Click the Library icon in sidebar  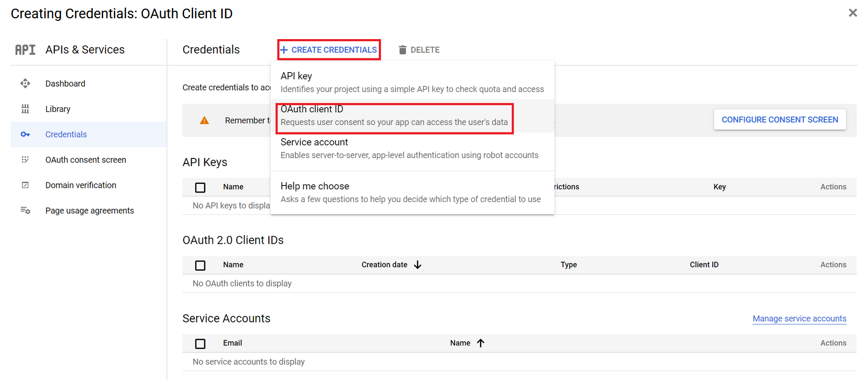pyautogui.click(x=25, y=109)
